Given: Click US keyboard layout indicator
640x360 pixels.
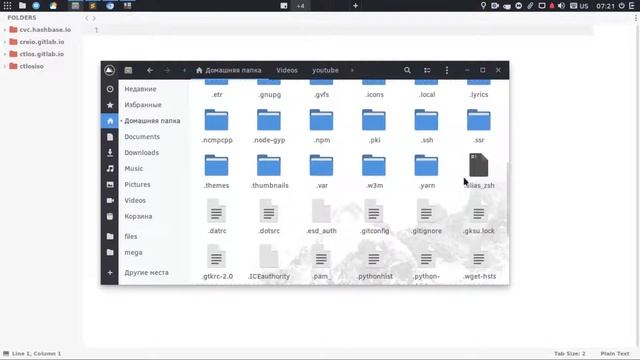Looking at the screenshot, I should tap(579, 6).
